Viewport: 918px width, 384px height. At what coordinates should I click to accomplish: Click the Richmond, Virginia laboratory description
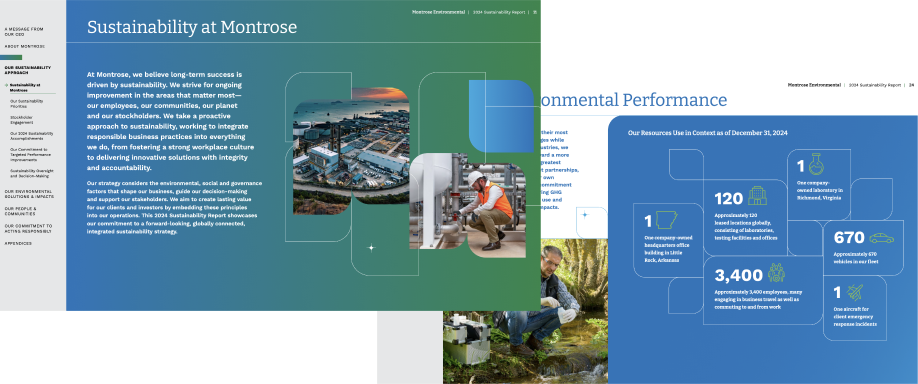point(820,190)
